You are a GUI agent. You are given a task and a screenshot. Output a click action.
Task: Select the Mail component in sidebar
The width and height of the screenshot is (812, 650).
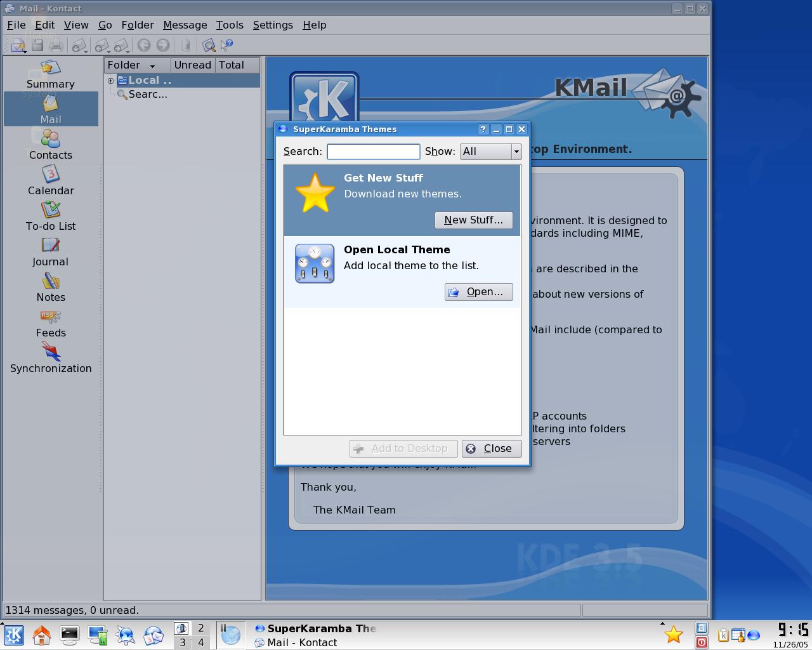pos(51,109)
